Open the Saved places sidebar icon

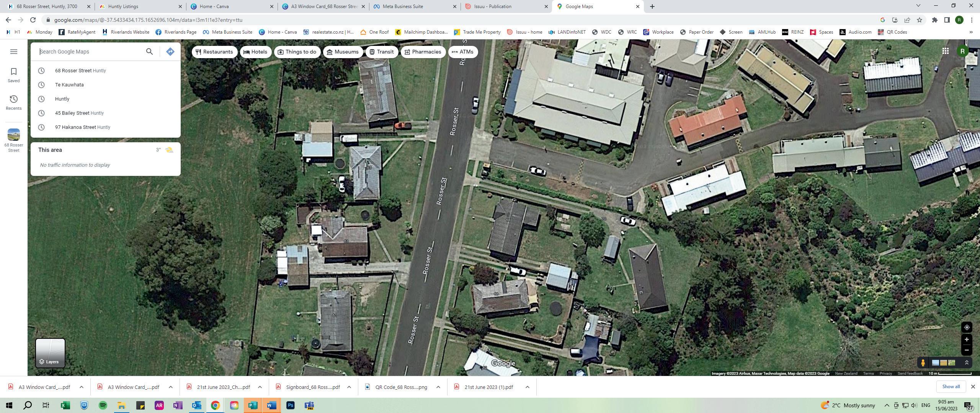point(14,75)
